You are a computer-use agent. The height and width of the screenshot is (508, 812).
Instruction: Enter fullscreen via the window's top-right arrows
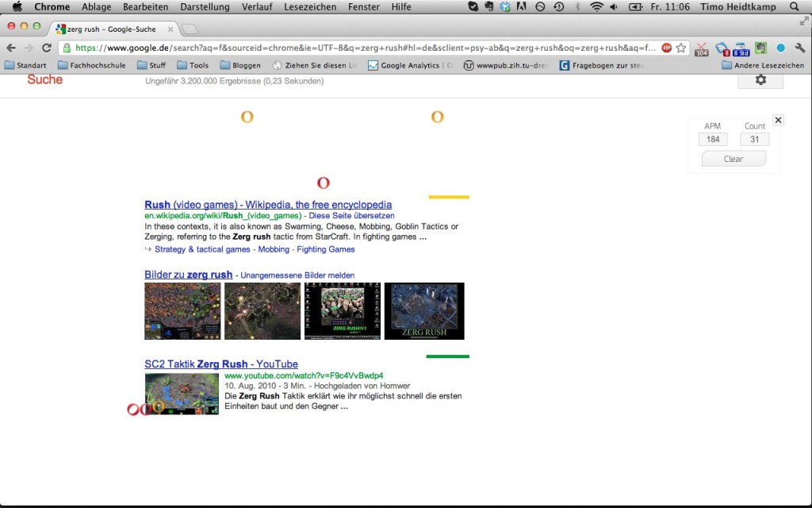tap(804, 21)
